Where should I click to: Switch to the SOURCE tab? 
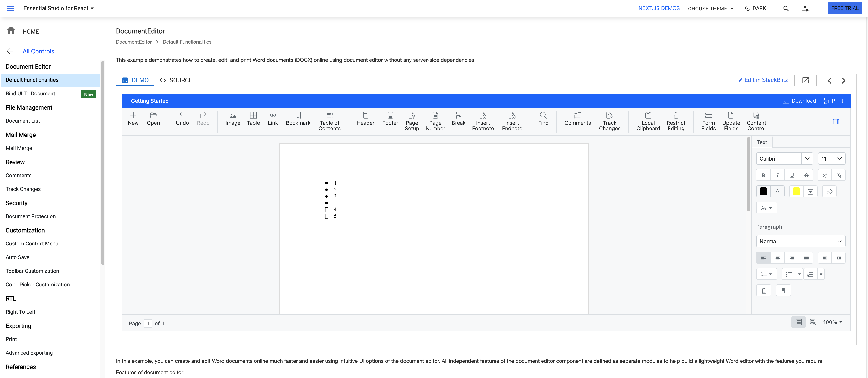pos(176,80)
